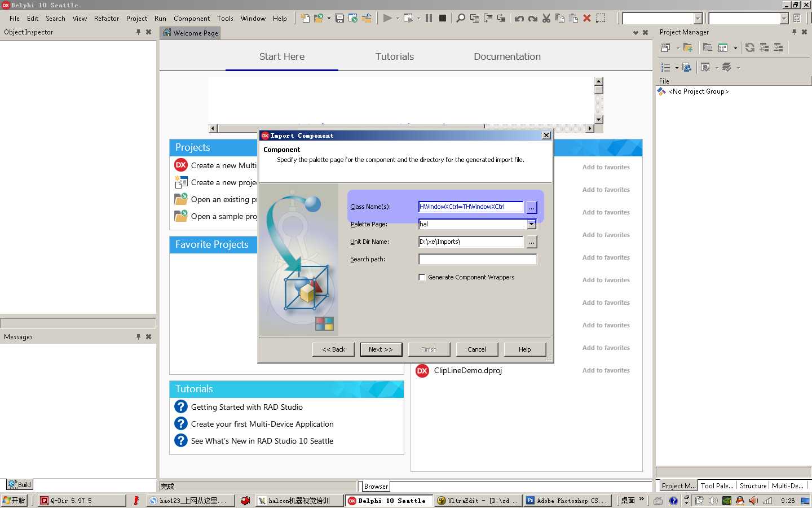The image size is (812, 508).
Task: Click the Start button in the taskbar
Action: tap(15, 501)
